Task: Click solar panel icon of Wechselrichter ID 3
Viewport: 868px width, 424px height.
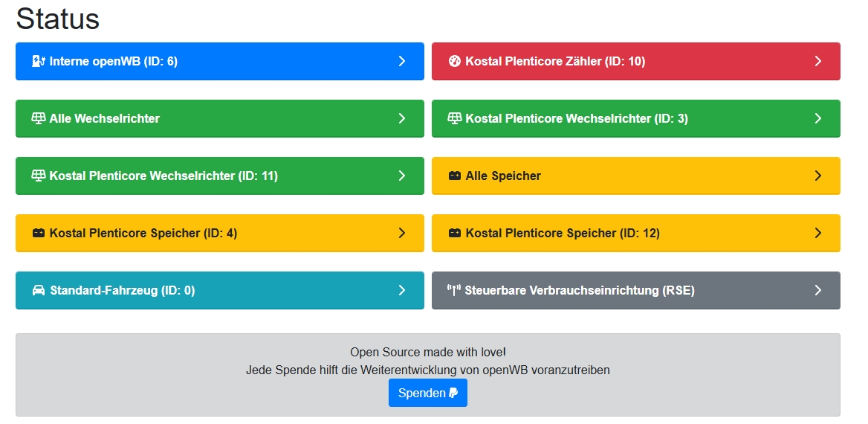Action: (x=455, y=118)
